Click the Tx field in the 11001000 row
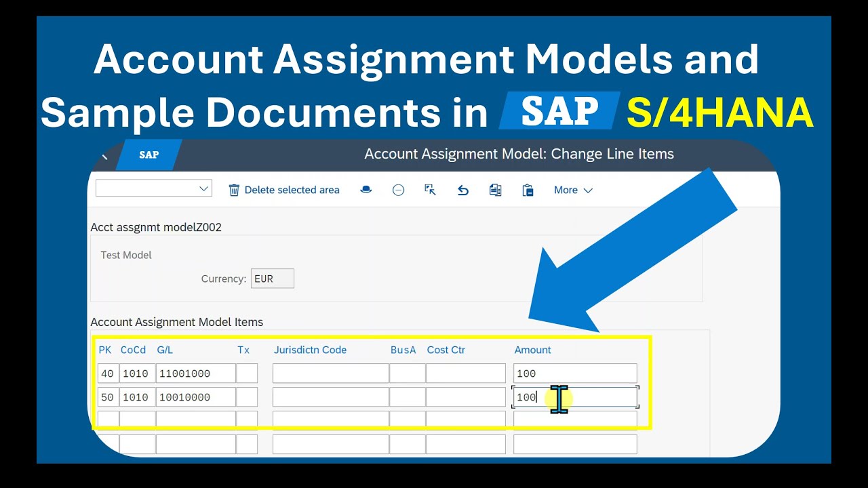 247,373
